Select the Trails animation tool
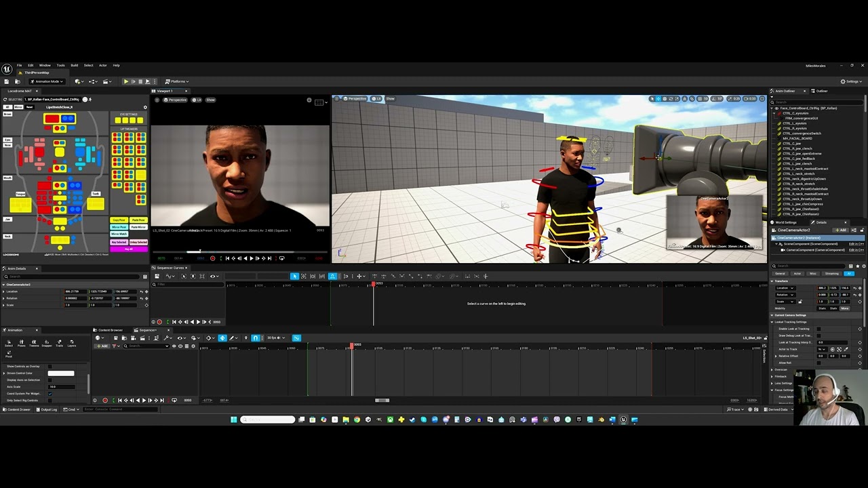The height and width of the screenshot is (488, 868). pyautogui.click(x=59, y=344)
